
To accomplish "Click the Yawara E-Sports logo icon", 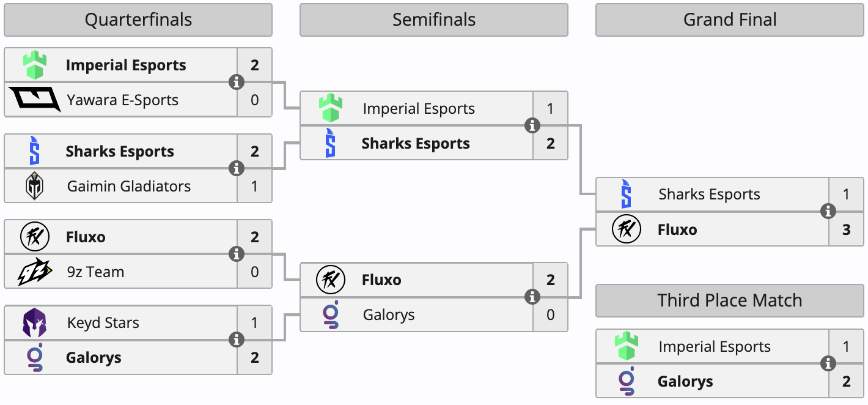I will [x=35, y=100].
